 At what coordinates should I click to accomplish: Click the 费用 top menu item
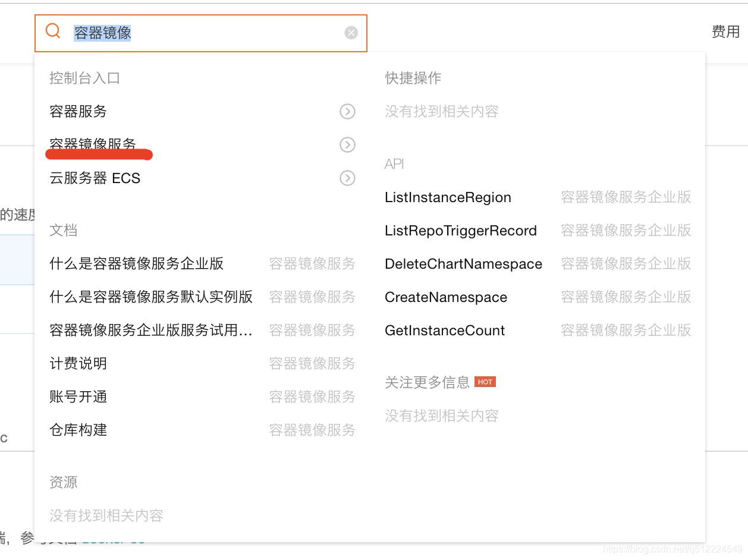click(x=725, y=32)
